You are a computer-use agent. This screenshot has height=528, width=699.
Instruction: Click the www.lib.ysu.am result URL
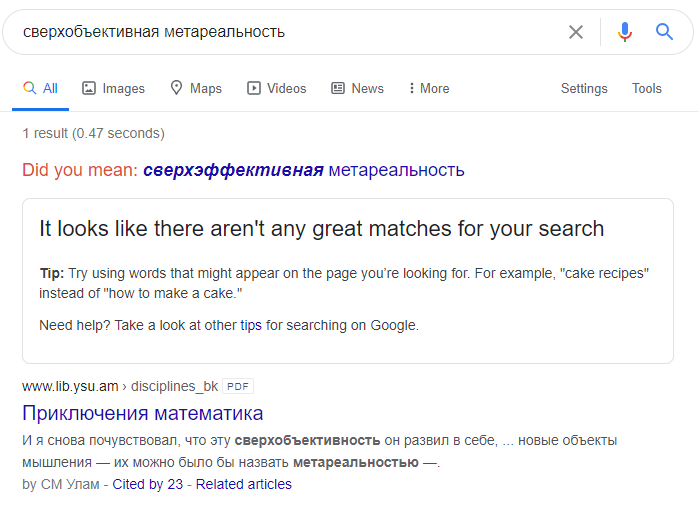tap(68, 386)
